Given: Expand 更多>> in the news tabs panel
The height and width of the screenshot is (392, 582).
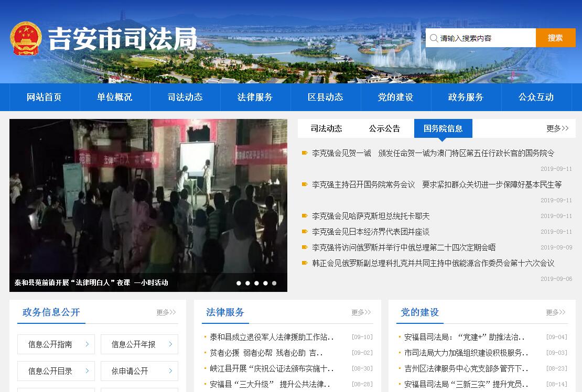Looking at the screenshot, I should [x=557, y=128].
